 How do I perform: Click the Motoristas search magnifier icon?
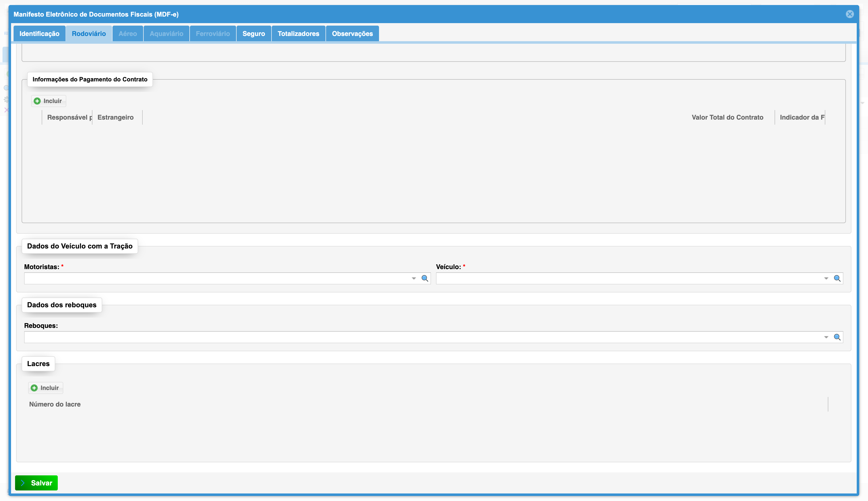[x=425, y=278]
